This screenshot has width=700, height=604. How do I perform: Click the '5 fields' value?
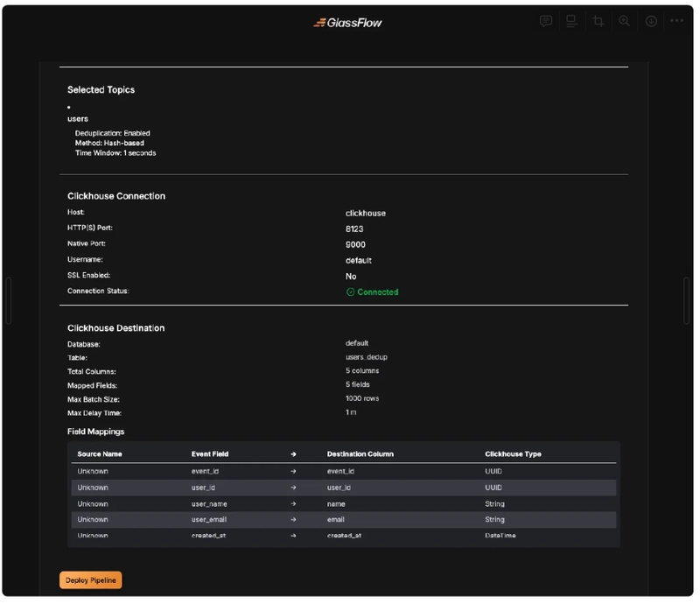358,384
